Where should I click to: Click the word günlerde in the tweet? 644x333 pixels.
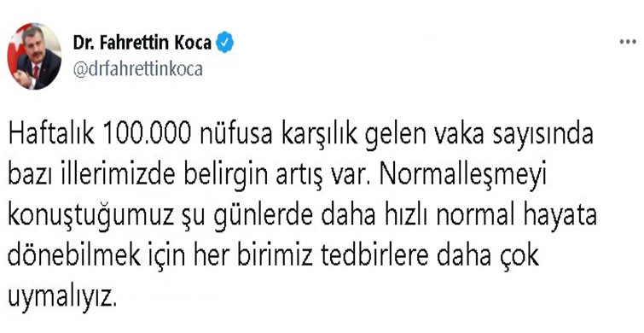[263, 218]
